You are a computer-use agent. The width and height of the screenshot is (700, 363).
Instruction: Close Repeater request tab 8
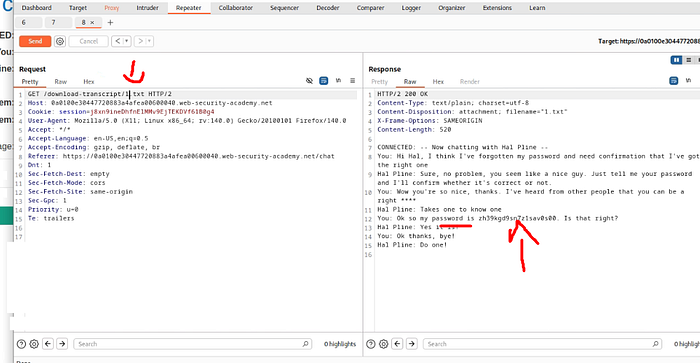(x=92, y=22)
